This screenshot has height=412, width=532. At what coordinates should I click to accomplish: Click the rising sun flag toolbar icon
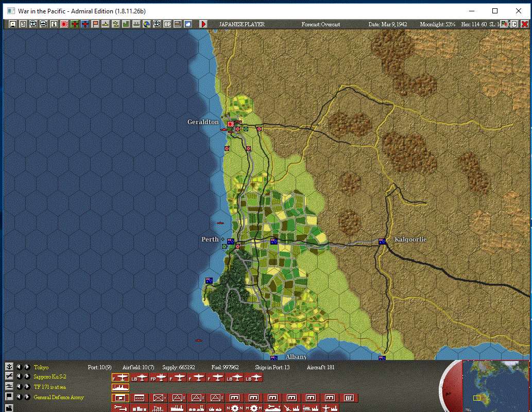[x=64, y=24]
